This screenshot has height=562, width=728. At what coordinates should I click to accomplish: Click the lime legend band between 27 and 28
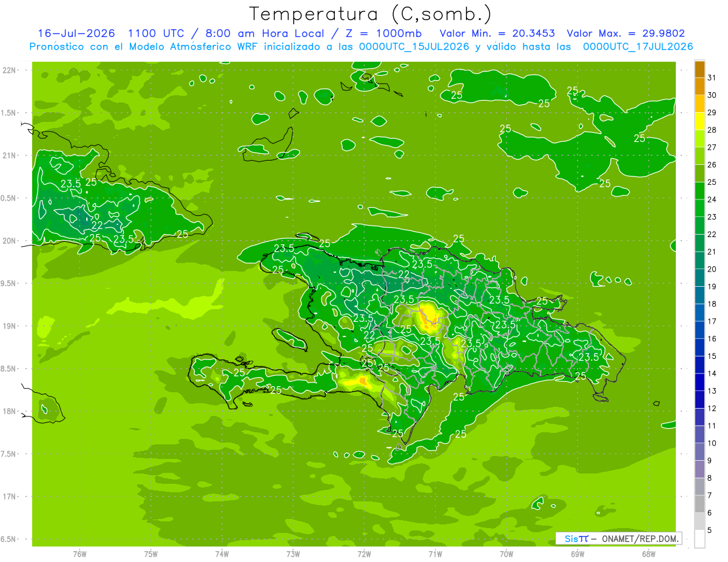tap(699, 139)
